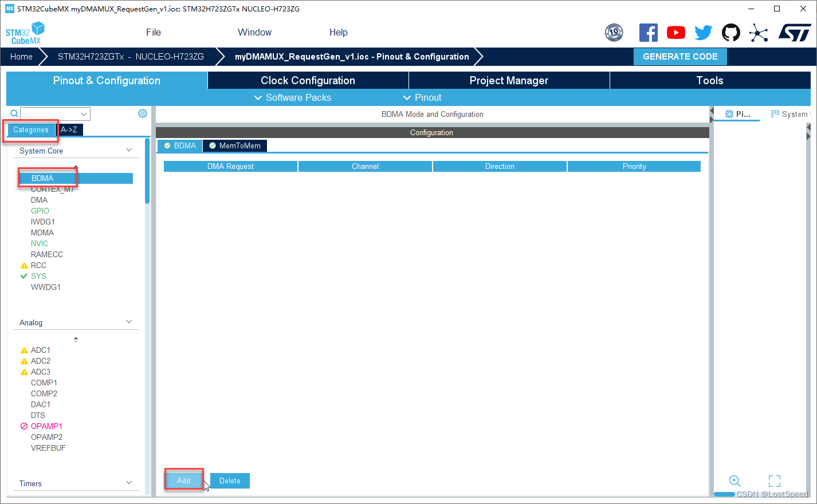
Task: Select the BDMA configuration tab
Action: (180, 145)
